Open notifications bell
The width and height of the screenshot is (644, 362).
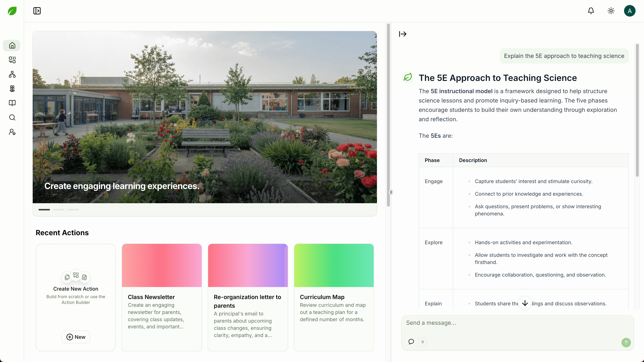pyautogui.click(x=591, y=11)
